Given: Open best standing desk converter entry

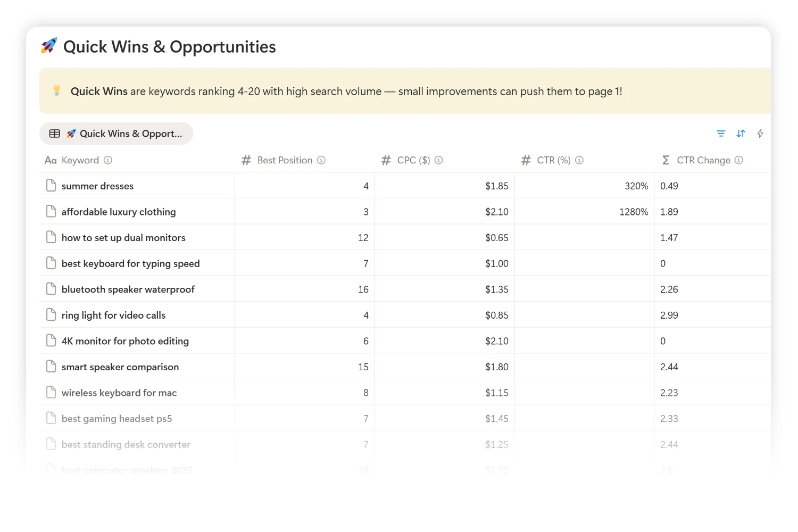Looking at the screenshot, I should click(126, 445).
